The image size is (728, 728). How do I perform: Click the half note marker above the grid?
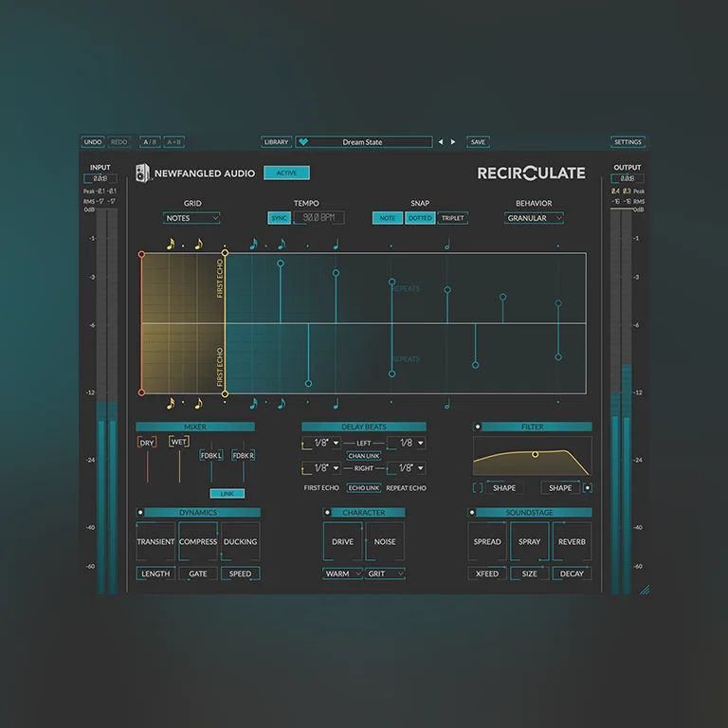click(447, 244)
